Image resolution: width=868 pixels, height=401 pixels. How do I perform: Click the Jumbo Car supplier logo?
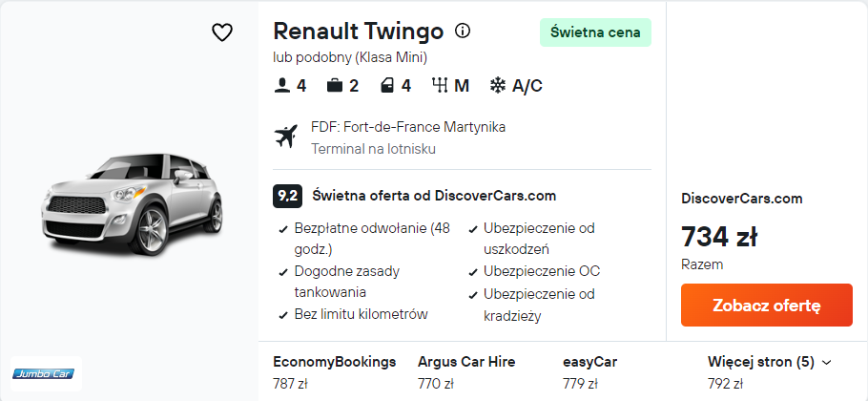click(47, 373)
